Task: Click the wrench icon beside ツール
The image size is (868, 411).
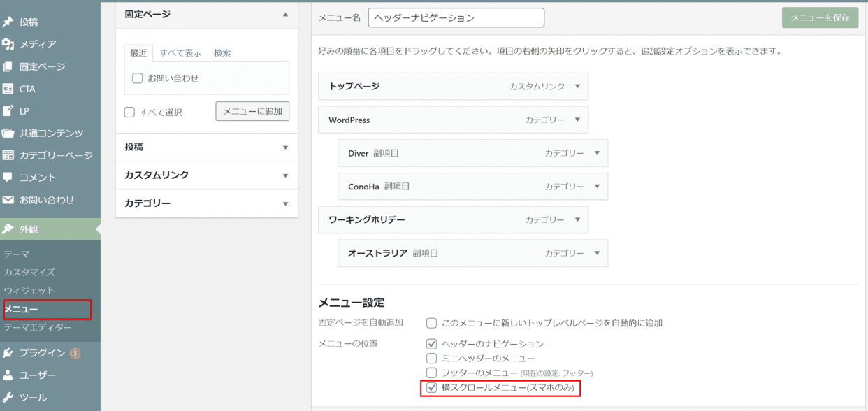Action: (8, 398)
